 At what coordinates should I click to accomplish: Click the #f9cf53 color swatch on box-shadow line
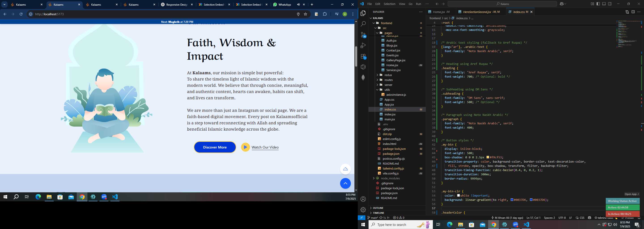click(488, 157)
